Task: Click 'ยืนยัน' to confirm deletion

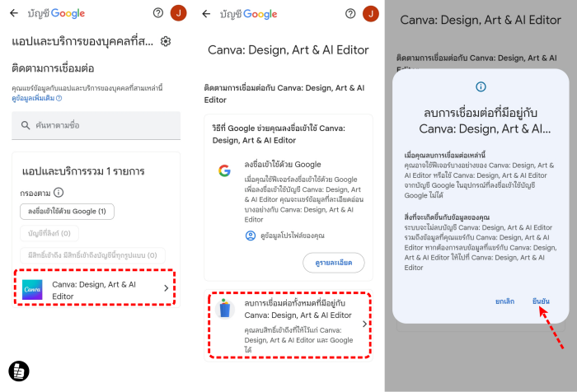Action: (x=541, y=301)
